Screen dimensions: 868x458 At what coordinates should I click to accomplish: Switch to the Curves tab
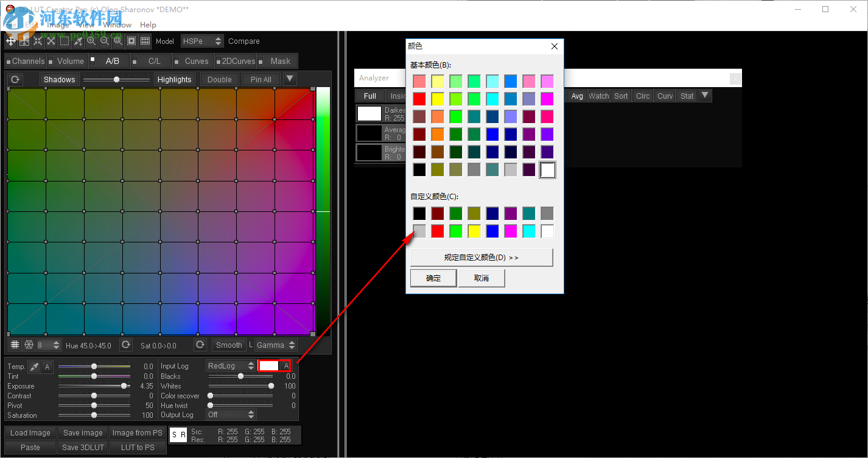click(196, 61)
